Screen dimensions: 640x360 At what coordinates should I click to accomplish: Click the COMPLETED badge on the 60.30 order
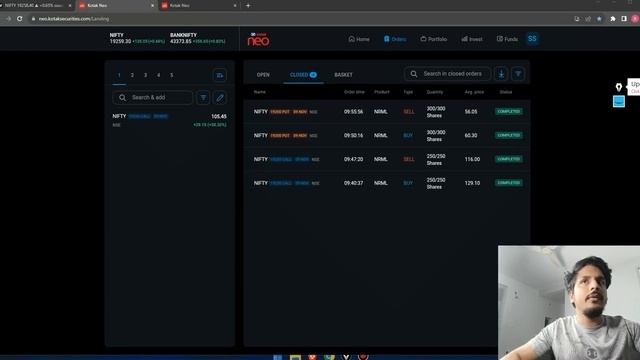509,135
